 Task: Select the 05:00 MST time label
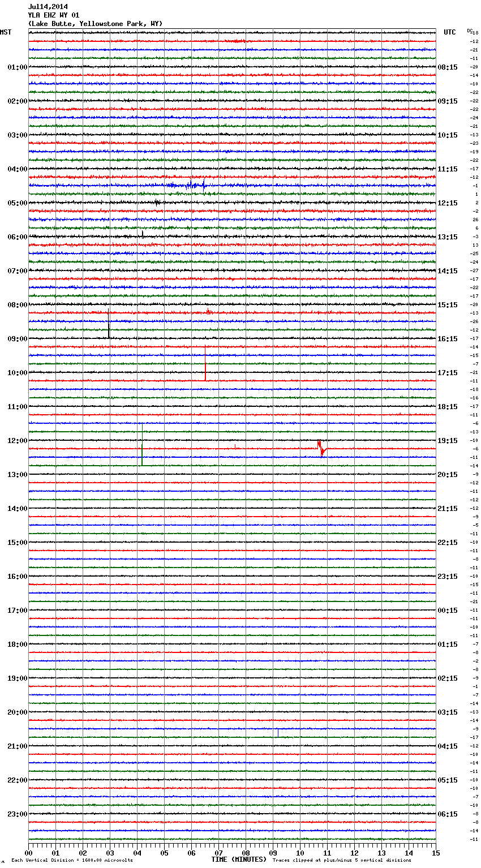tap(18, 203)
